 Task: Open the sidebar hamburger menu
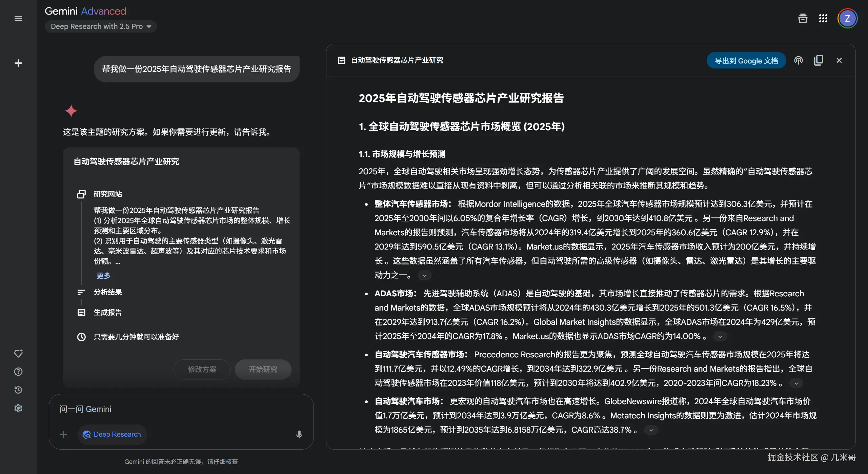18,18
